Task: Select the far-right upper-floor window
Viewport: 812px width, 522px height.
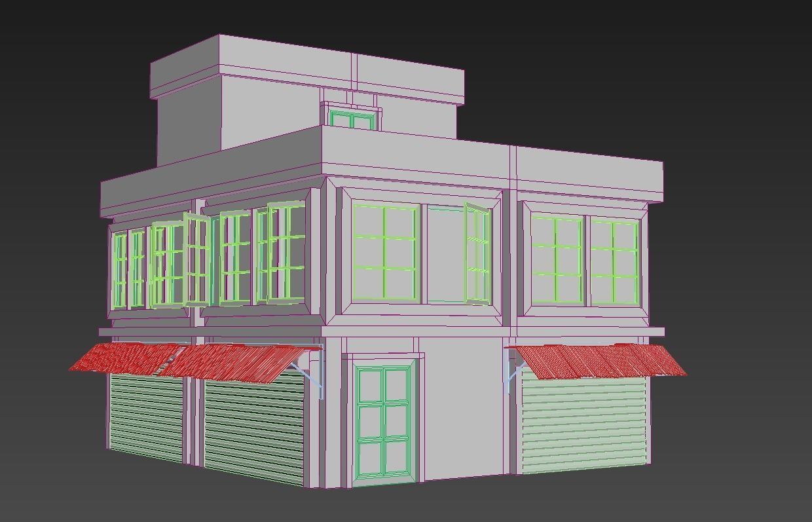Action: [x=615, y=262]
